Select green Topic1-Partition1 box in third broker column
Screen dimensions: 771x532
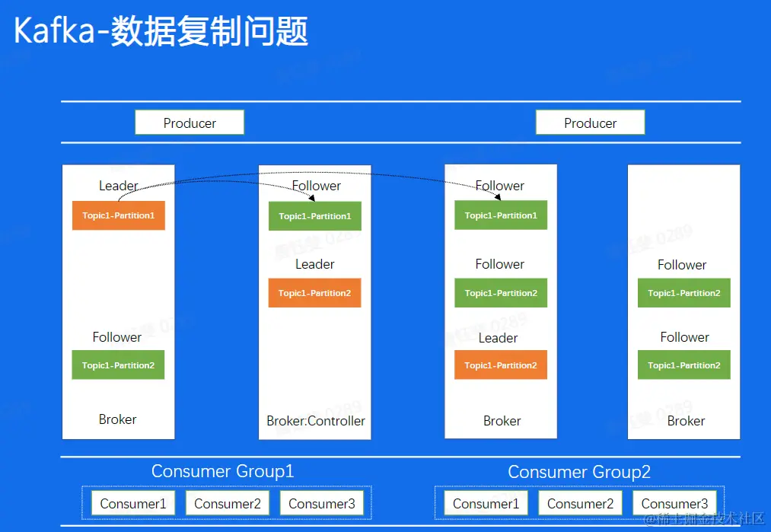tap(501, 215)
